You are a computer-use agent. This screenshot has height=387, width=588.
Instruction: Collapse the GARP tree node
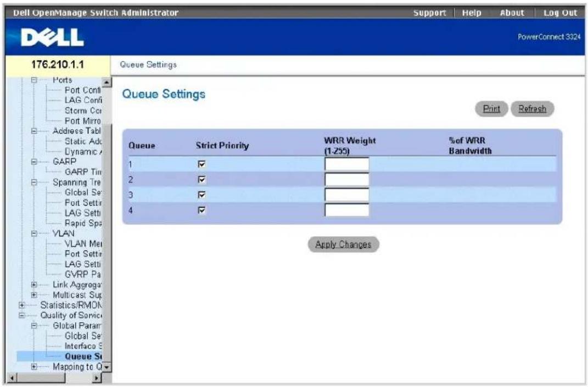pyautogui.click(x=34, y=162)
